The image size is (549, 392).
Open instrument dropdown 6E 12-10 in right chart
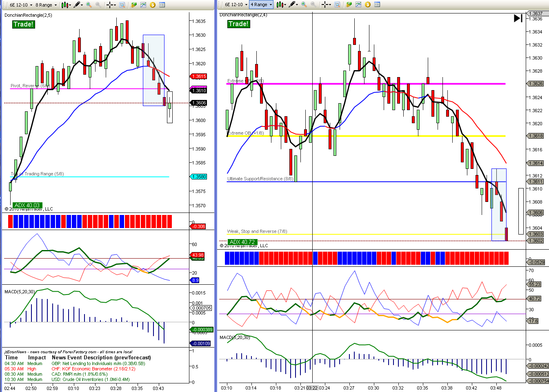coord(236,4)
